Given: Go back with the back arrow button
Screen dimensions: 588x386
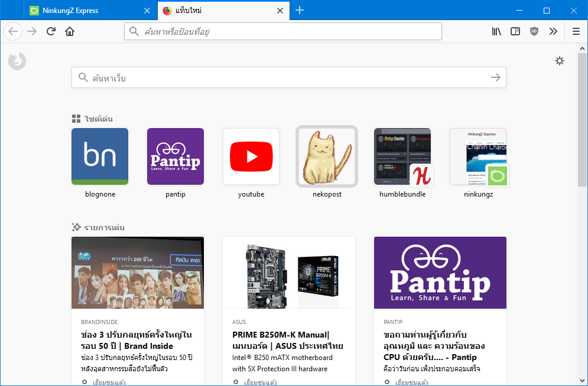Looking at the screenshot, I should (x=13, y=31).
